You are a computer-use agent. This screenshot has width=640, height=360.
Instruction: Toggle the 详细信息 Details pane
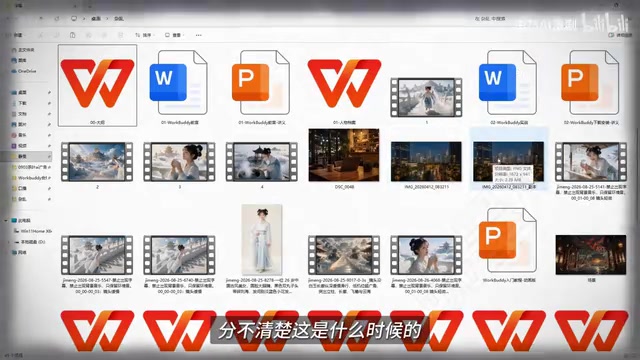(620, 35)
